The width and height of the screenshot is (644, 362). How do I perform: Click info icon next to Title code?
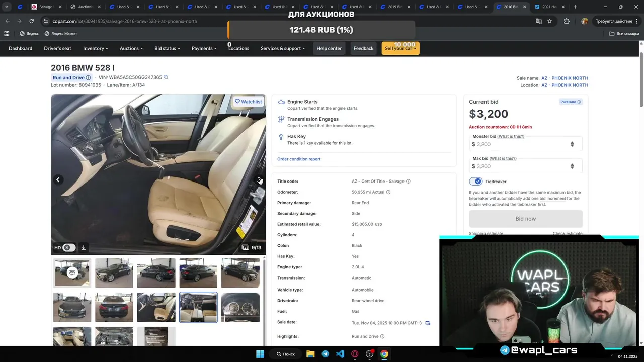(x=408, y=182)
